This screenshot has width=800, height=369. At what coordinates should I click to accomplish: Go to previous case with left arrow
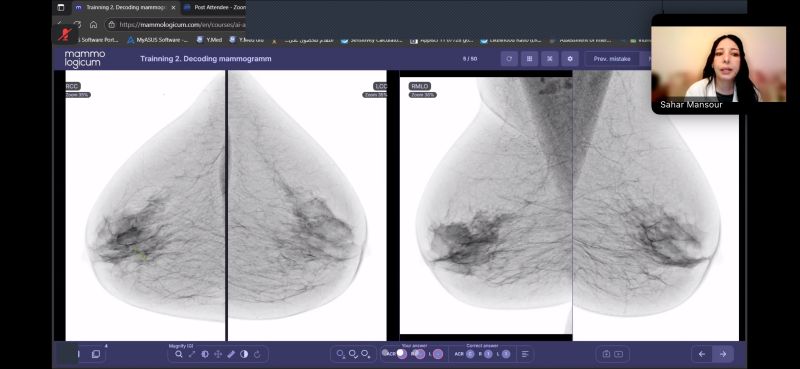point(702,354)
